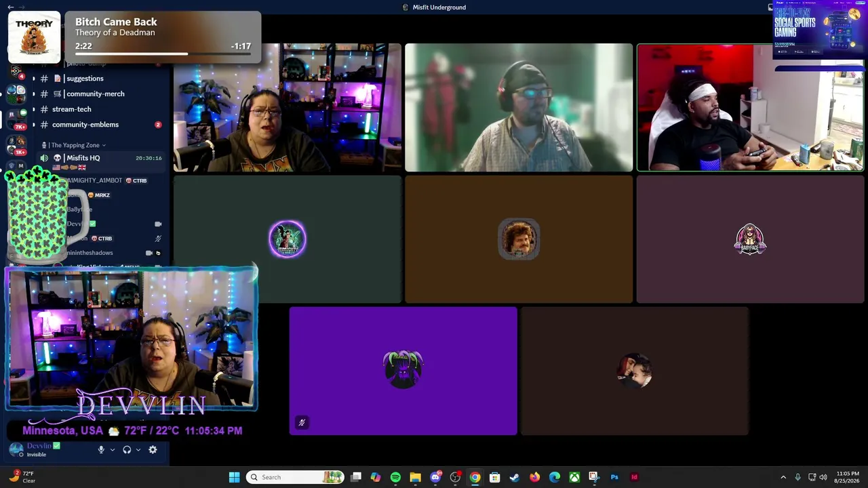Open InDesign from the taskbar
Screen dimensions: 868x488
click(x=634, y=477)
